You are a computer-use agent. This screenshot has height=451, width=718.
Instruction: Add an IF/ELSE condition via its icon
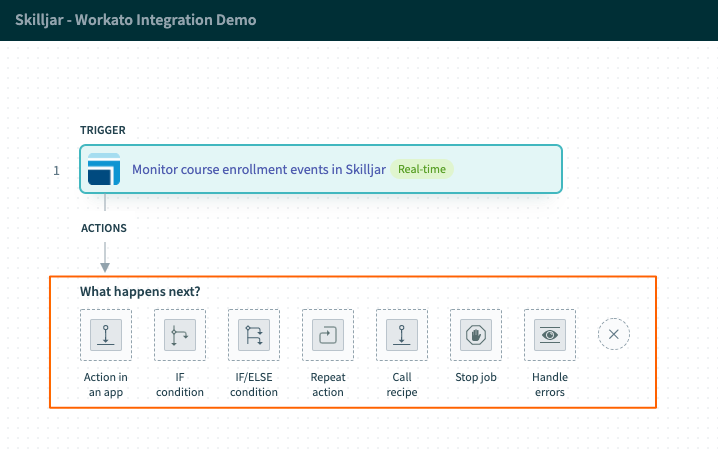pos(254,335)
